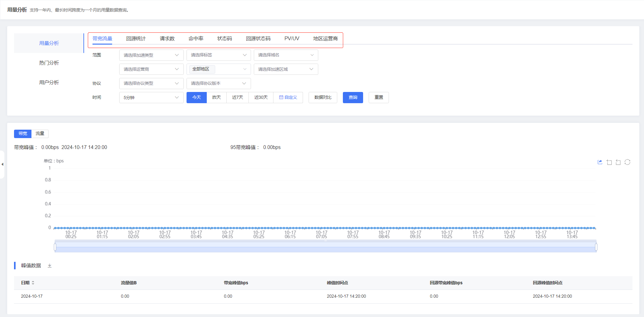Open the 自定义 date range picker
This screenshot has height=317, width=644.
(x=288, y=97)
